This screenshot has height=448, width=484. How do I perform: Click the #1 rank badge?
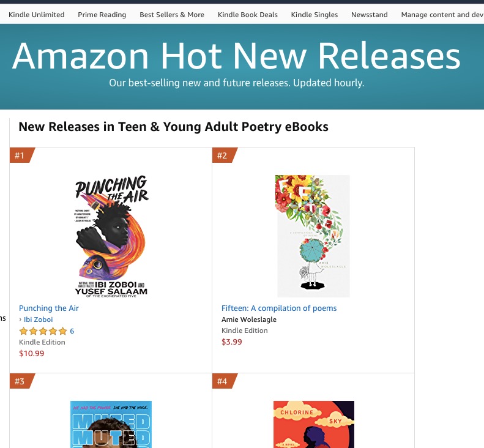[20, 155]
